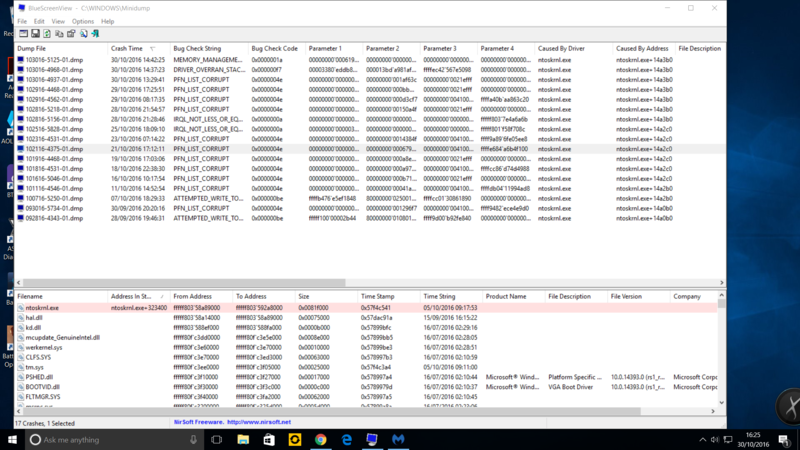Open the View menu
Image resolution: width=800 pixels, height=450 pixels.
[x=58, y=21]
